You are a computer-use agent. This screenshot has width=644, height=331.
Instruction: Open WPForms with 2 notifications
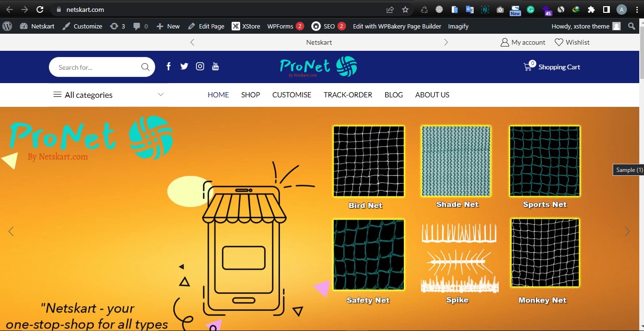coord(286,26)
